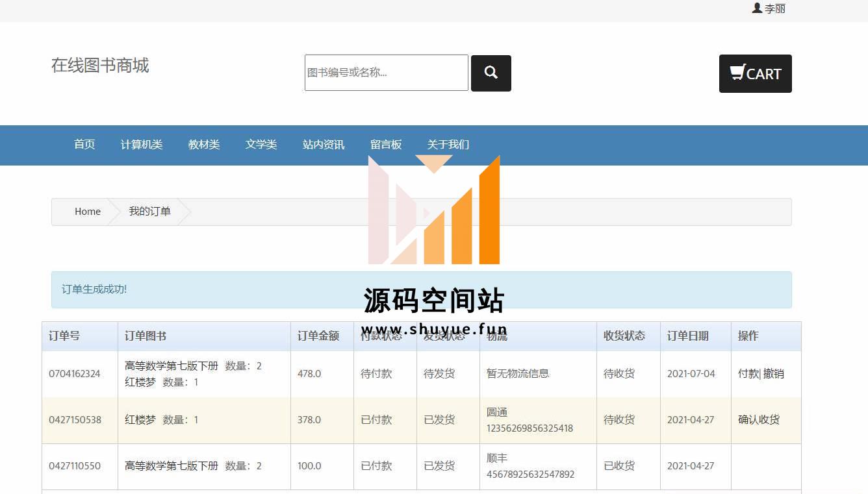Click the 订单日期 column header

click(687, 336)
